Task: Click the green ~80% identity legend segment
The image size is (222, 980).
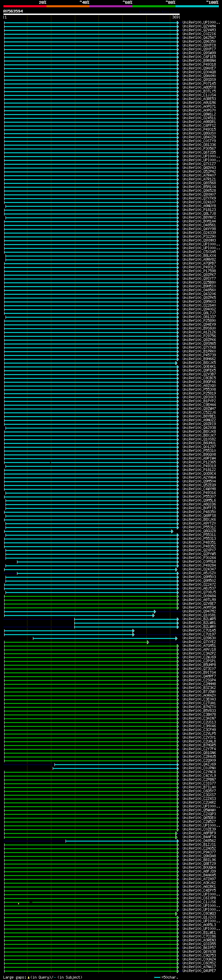Action: point(154,6)
